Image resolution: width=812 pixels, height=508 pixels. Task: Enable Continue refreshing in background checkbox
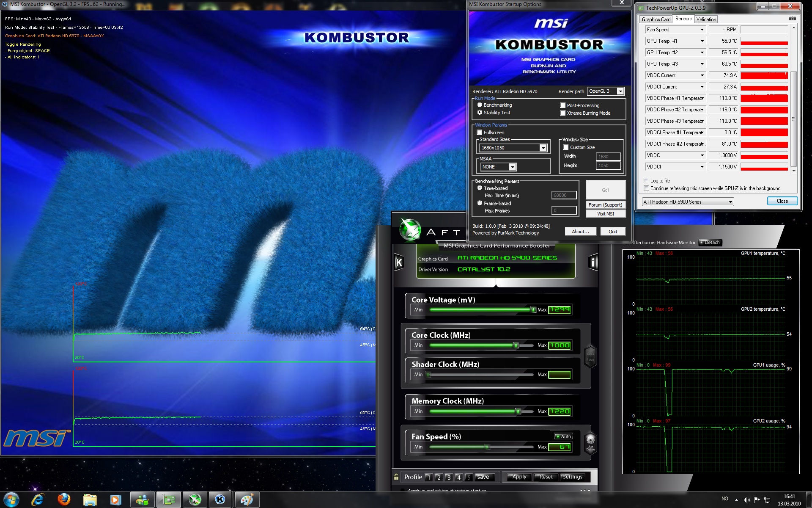pos(646,188)
